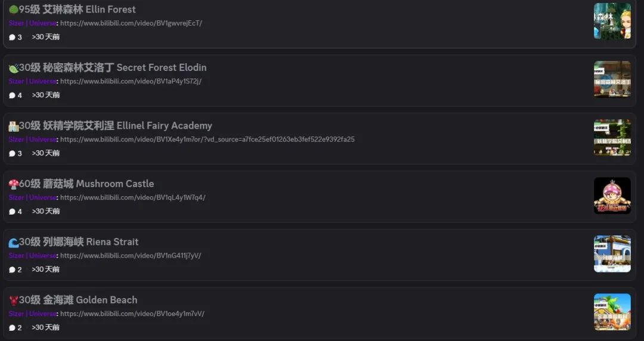Open the Golden Beach thumbnail image
644x341 pixels.
(x=612, y=312)
